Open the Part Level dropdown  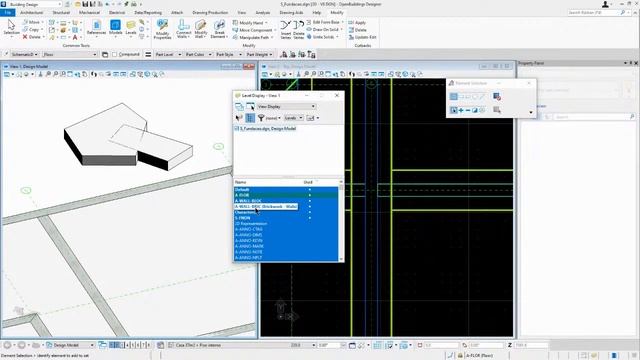pyautogui.click(x=168, y=54)
